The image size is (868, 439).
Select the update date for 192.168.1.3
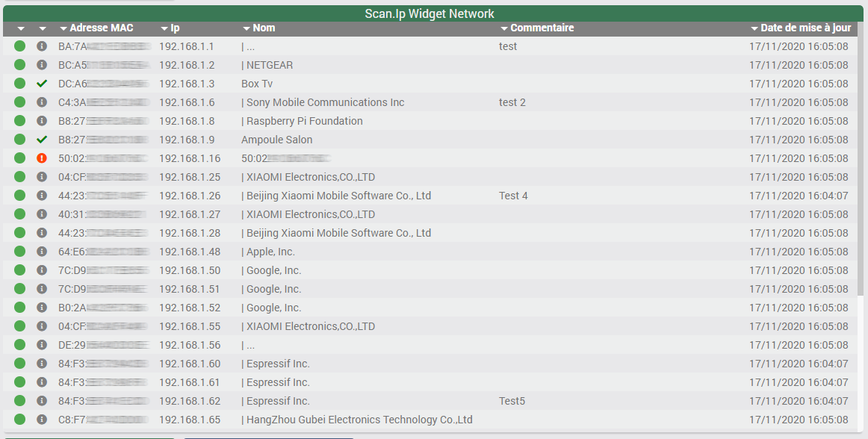[x=799, y=84]
